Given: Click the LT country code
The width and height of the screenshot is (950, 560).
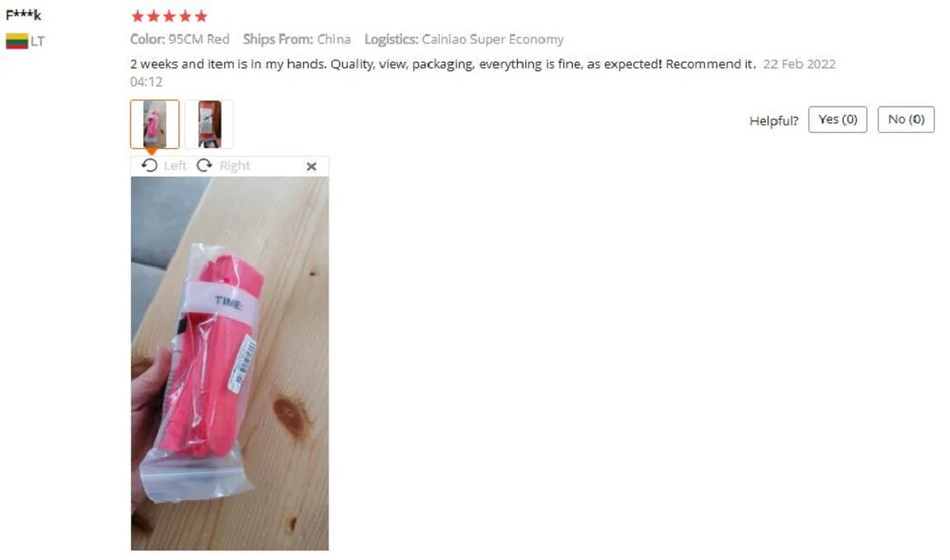Looking at the screenshot, I should (38, 41).
